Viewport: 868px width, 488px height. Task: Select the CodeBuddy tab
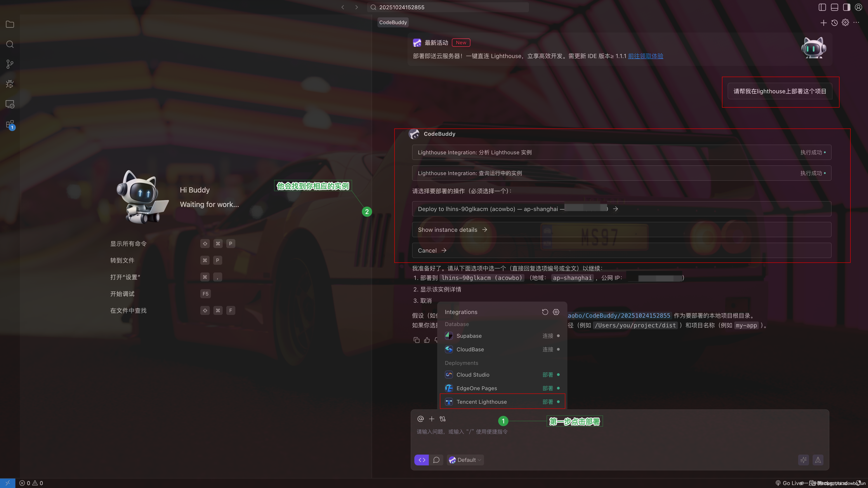pyautogui.click(x=393, y=22)
